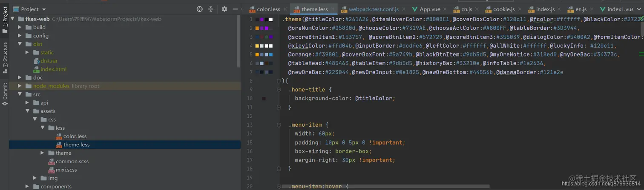Viewport: 644px width, 190px height.
Task: Expand the theme folder
Action: (x=43, y=153)
